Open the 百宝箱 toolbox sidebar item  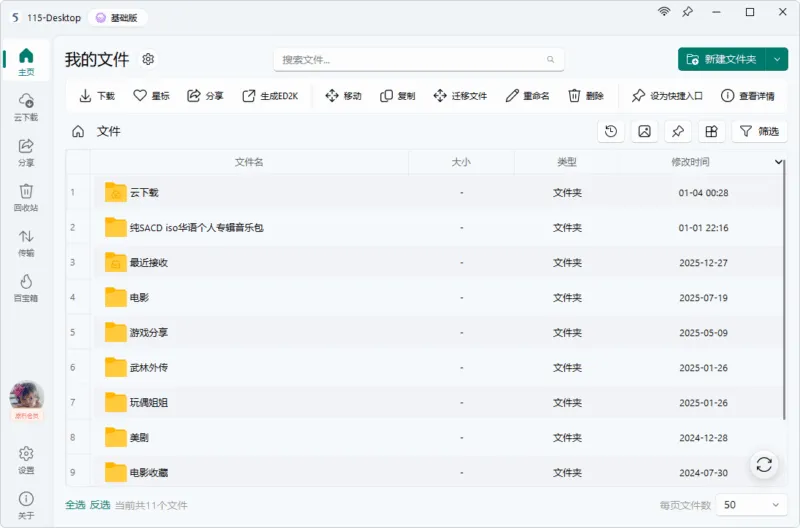point(26,288)
